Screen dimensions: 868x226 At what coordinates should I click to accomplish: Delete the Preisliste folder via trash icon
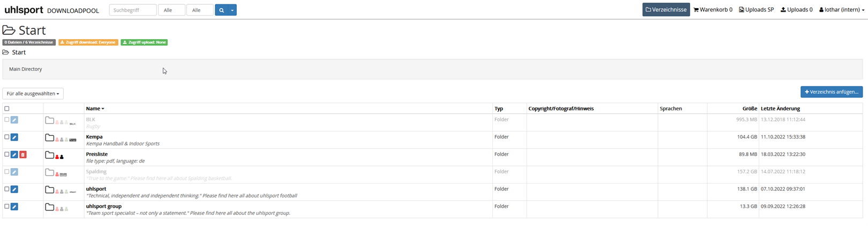coord(23,155)
